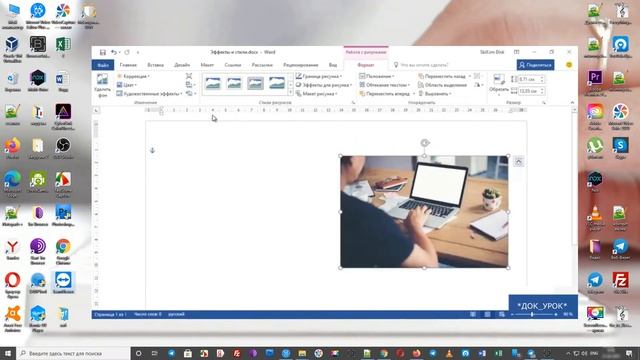640x360 pixels.
Task: Open the Adobe Premiere Pro desktop icon on right
Action: [x=595, y=80]
